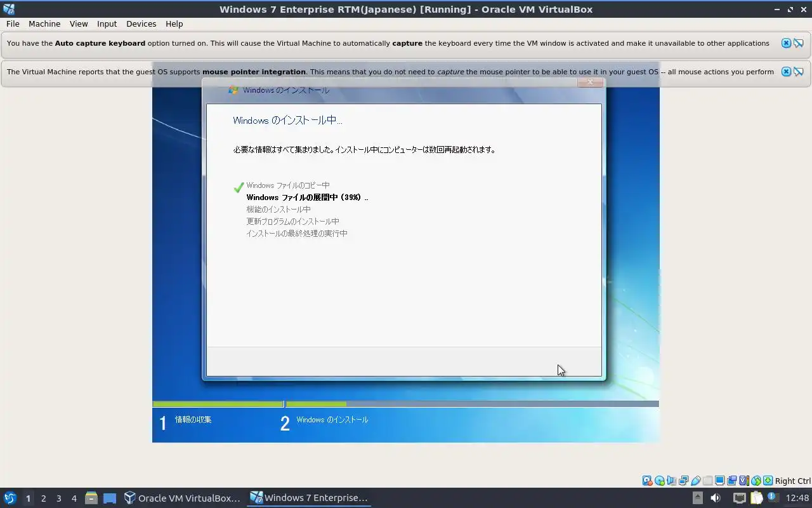Click the step 2 installation progress bar
812x508 pixels.
pos(472,404)
